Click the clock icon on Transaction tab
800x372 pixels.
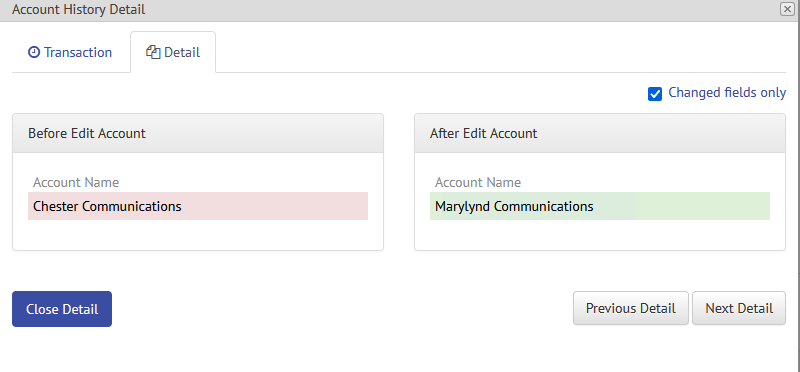click(x=34, y=53)
